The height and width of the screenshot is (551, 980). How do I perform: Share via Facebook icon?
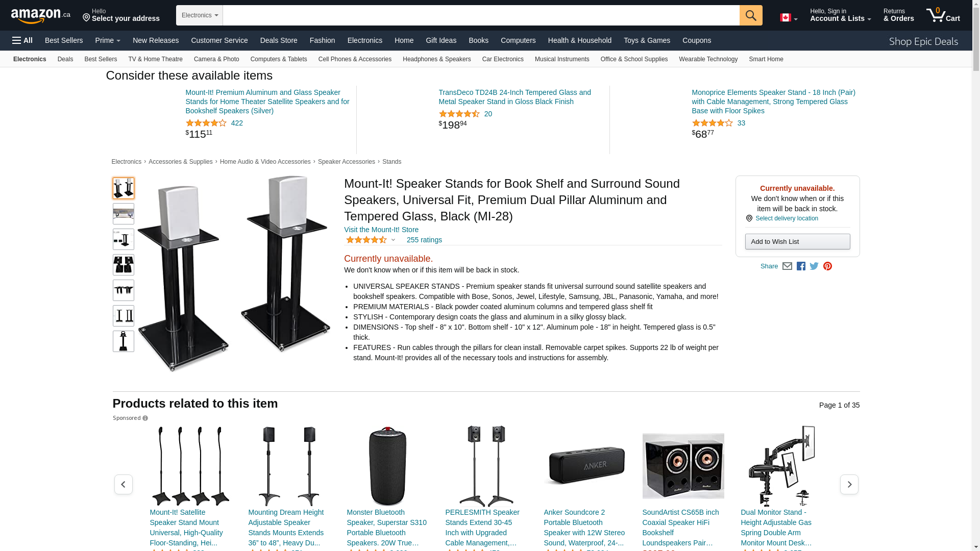pos(801,266)
